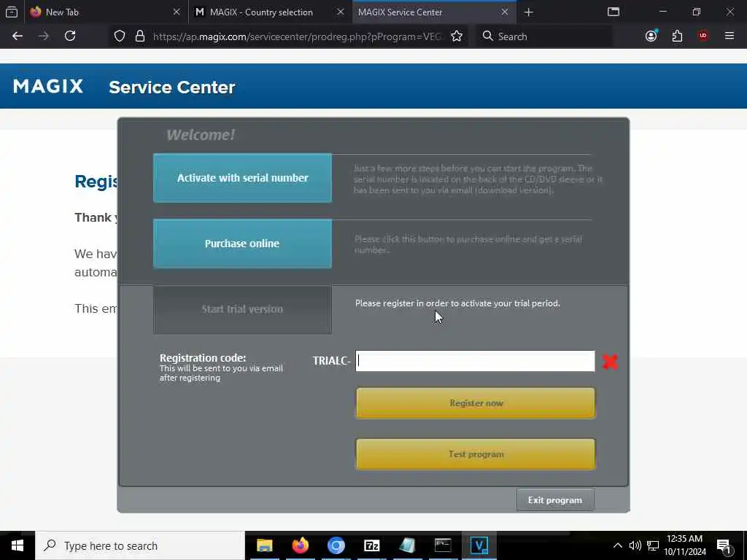The height and width of the screenshot is (560, 747).
Task: Open the clock showing 12:35 AM
Action: pyautogui.click(x=685, y=545)
